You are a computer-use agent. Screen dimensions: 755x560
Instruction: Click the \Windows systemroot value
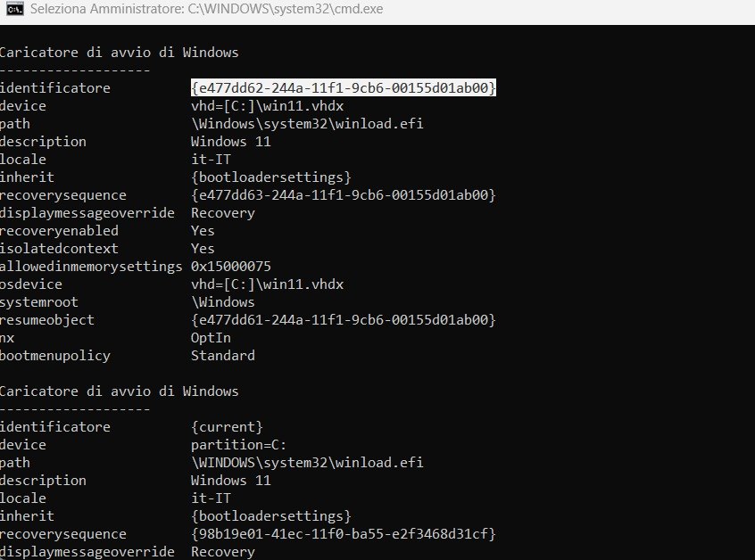click(x=220, y=301)
